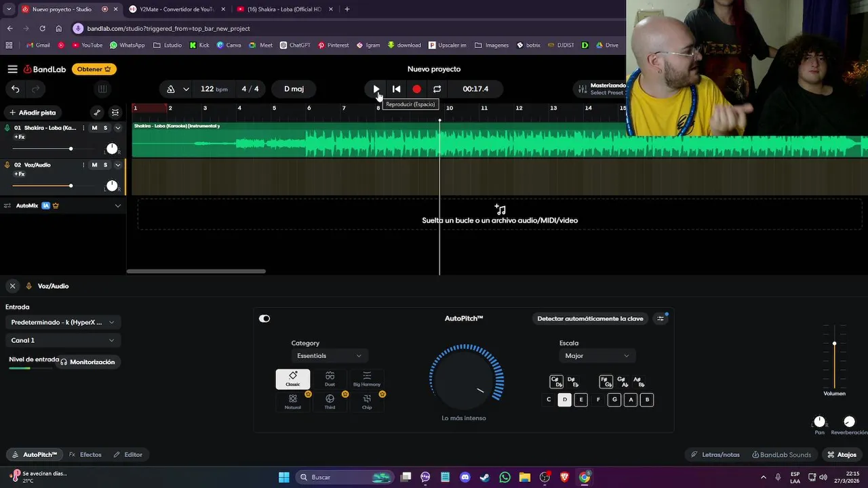Add Fx to Voz/Audio track
The height and width of the screenshot is (488, 868).
click(x=19, y=174)
